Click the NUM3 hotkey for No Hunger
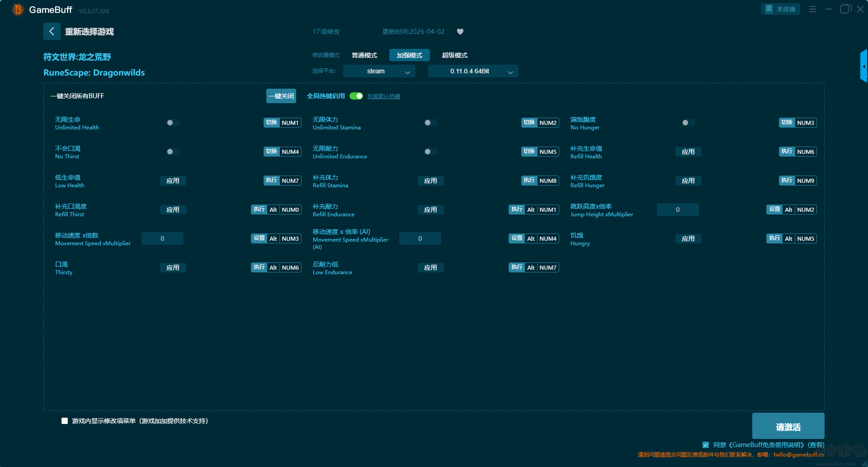The image size is (868, 467). [x=798, y=123]
